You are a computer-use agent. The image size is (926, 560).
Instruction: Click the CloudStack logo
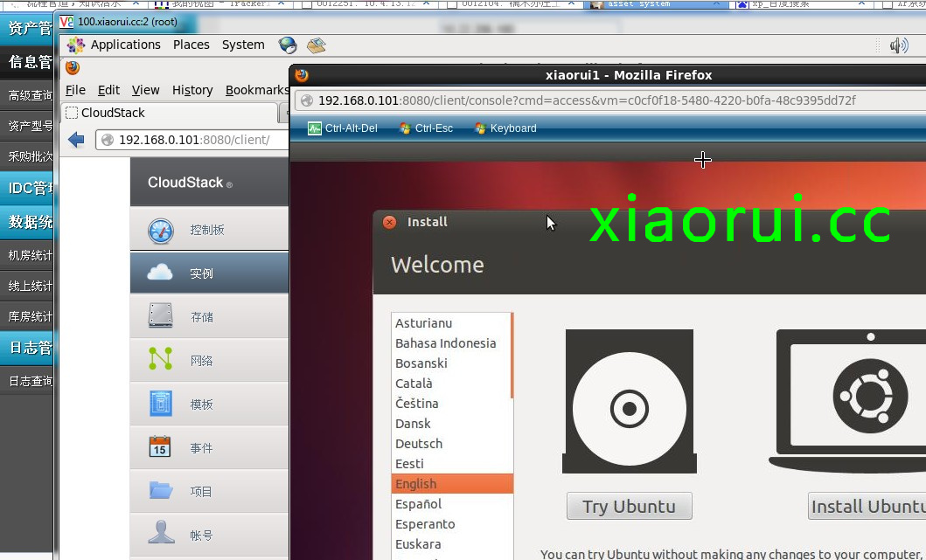[x=190, y=183]
